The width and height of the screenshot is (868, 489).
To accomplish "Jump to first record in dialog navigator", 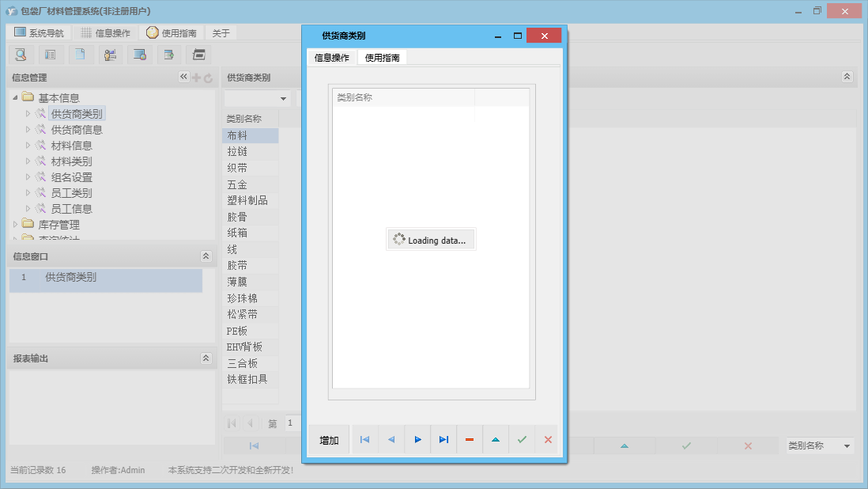I will pos(364,440).
